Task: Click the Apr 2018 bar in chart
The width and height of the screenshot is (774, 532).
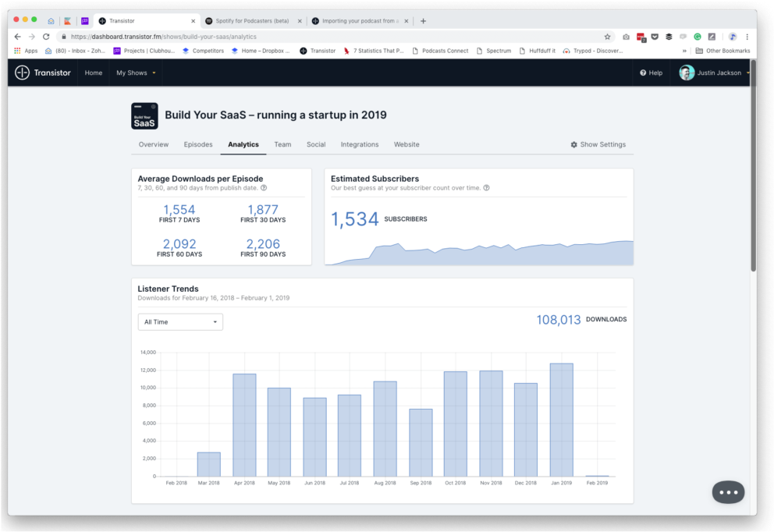Action: [x=244, y=425]
